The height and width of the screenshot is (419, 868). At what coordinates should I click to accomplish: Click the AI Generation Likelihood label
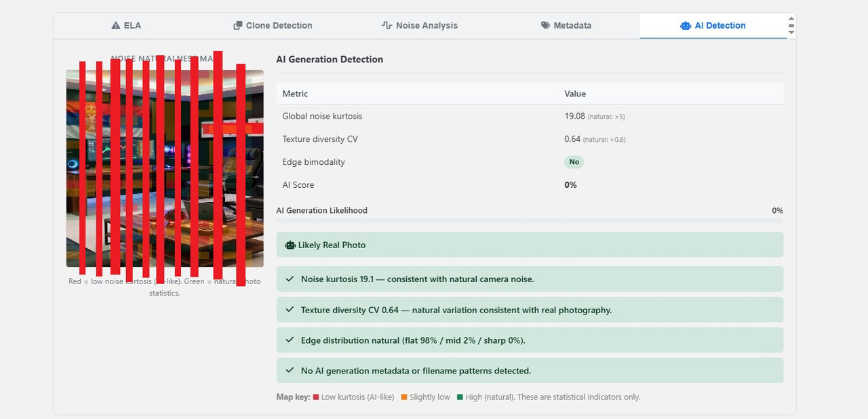pos(322,210)
